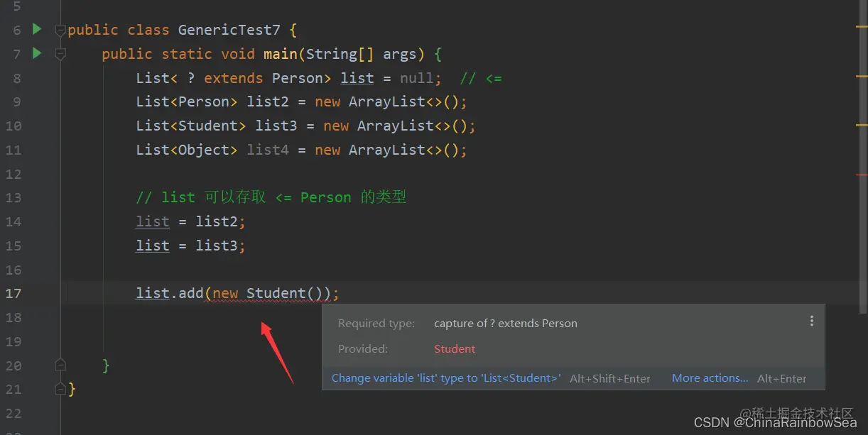868x435 pixels.
Task: Click the main method closing fold marker
Action: coord(60,365)
